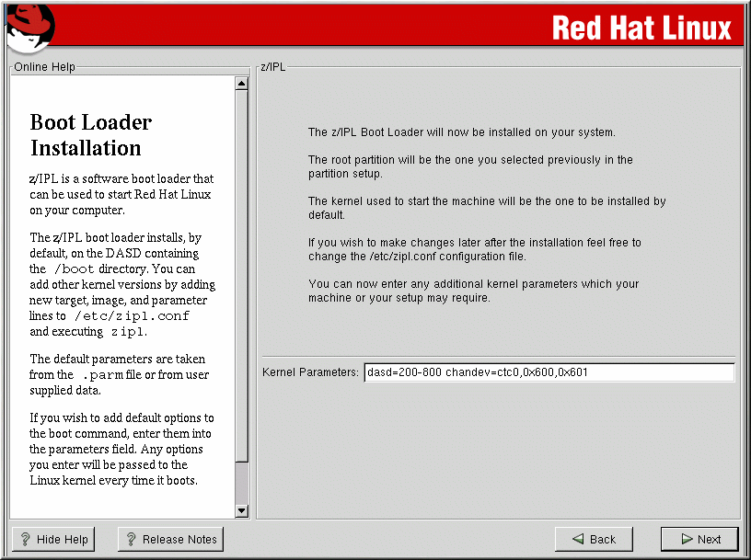The height and width of the screenshot is (560, 751).
Task: Click the Kernel Parameters label
Action: (x=310, y=372)
